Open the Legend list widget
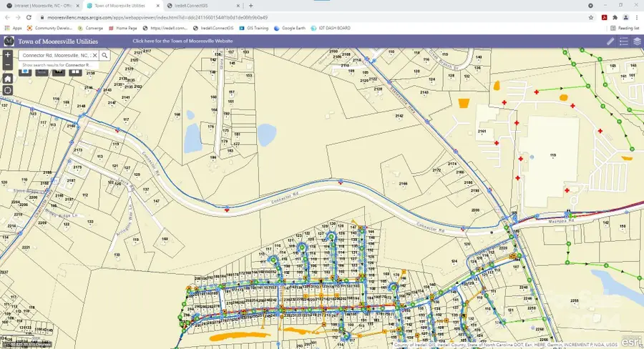The image size is (644, 349). (624, 41)
